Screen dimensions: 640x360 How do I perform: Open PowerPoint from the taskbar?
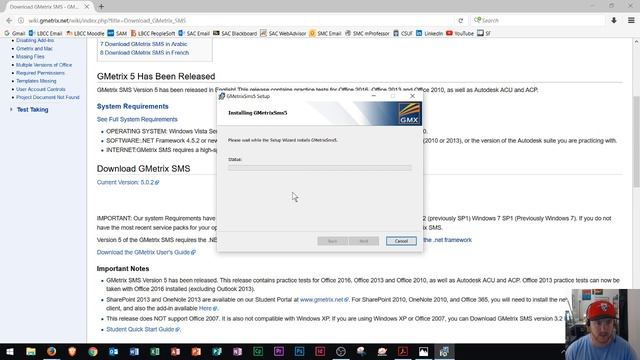[196, 351]
